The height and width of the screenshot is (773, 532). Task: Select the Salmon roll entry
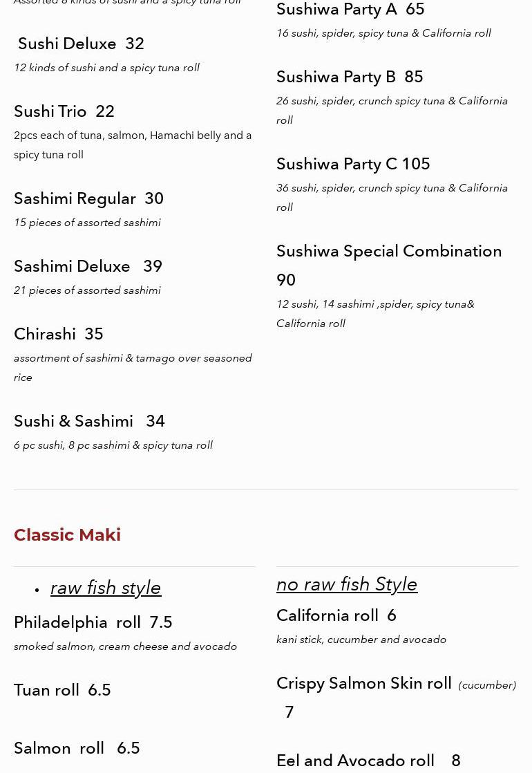click(77, 748)
